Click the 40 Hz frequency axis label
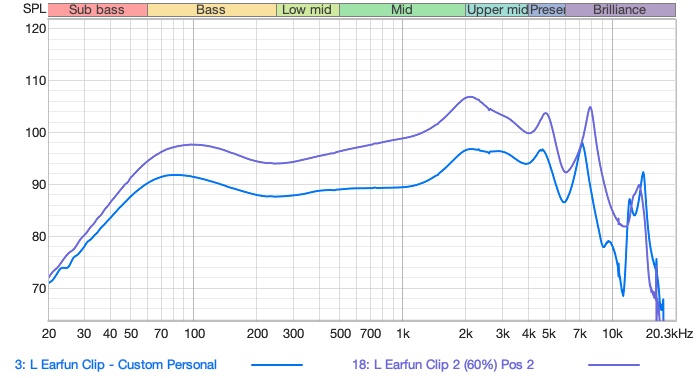 point(110,333)
